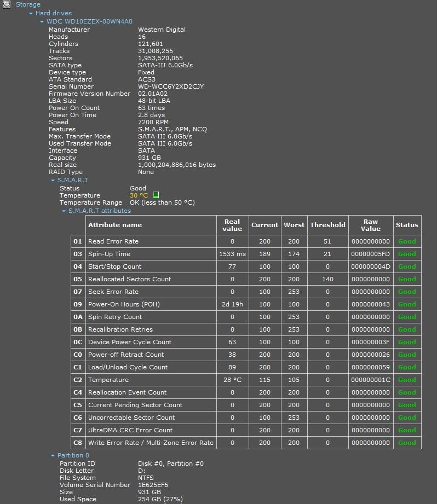Select the Reallocated Sectors Count attribute
Screen dimensions: 437x504
[129, 279]
